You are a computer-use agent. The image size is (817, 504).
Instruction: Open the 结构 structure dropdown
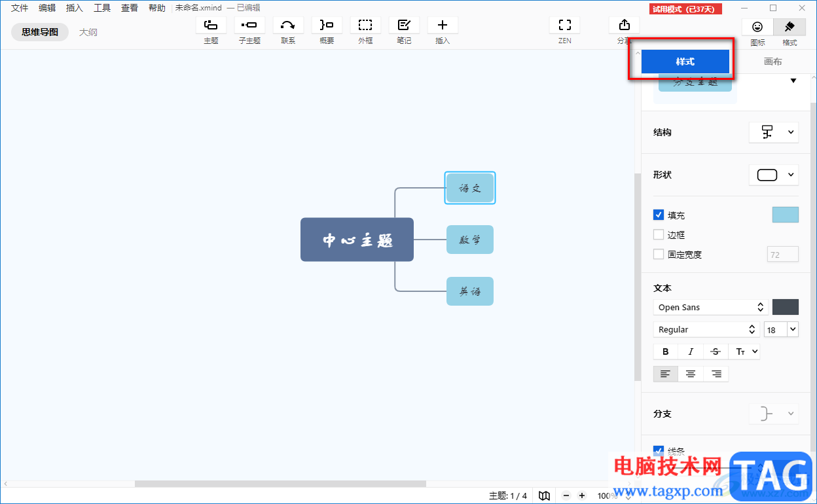774,132
